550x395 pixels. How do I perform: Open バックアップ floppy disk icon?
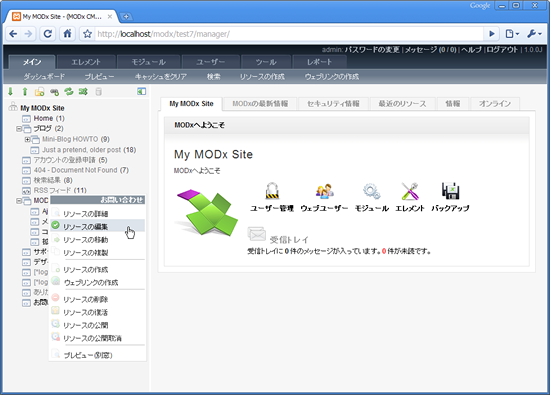pos(450,191)
